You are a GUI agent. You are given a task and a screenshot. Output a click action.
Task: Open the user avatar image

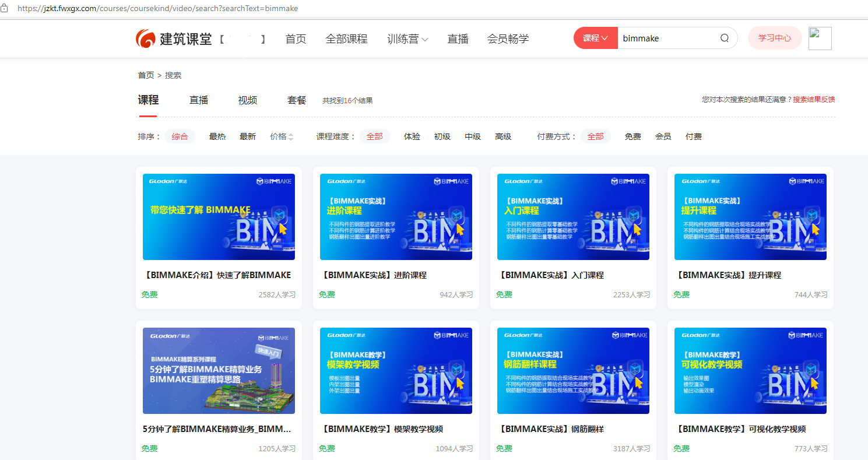click(x=820, y=38)
